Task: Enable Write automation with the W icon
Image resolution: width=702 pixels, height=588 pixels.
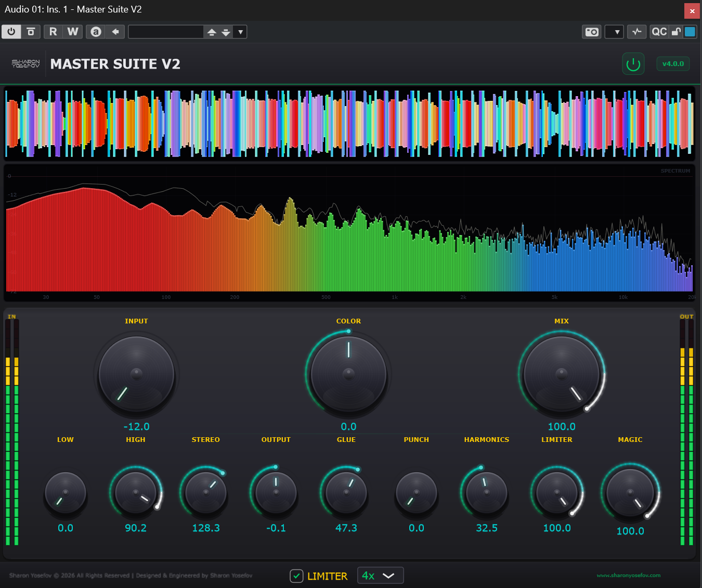Action: [x=72, y=32]
